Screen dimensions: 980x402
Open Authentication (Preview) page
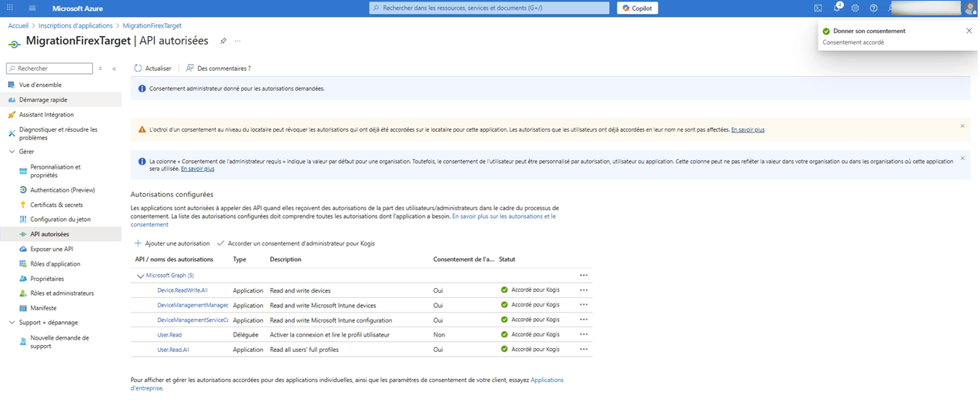click(62, 190)
